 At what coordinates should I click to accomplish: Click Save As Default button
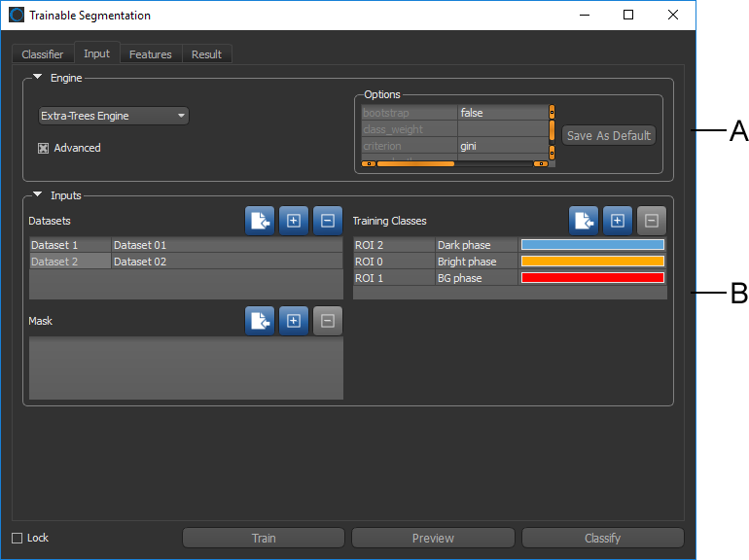[x=609, y=135]
